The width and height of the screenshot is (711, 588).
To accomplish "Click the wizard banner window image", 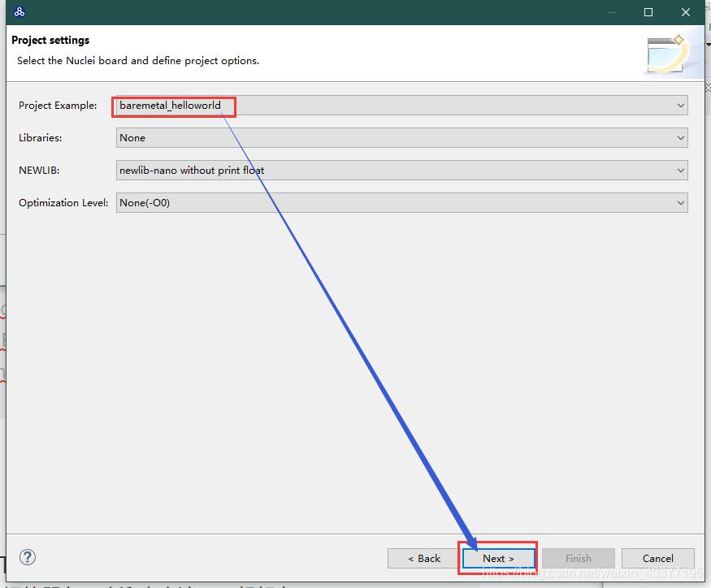I will (669, 54).
